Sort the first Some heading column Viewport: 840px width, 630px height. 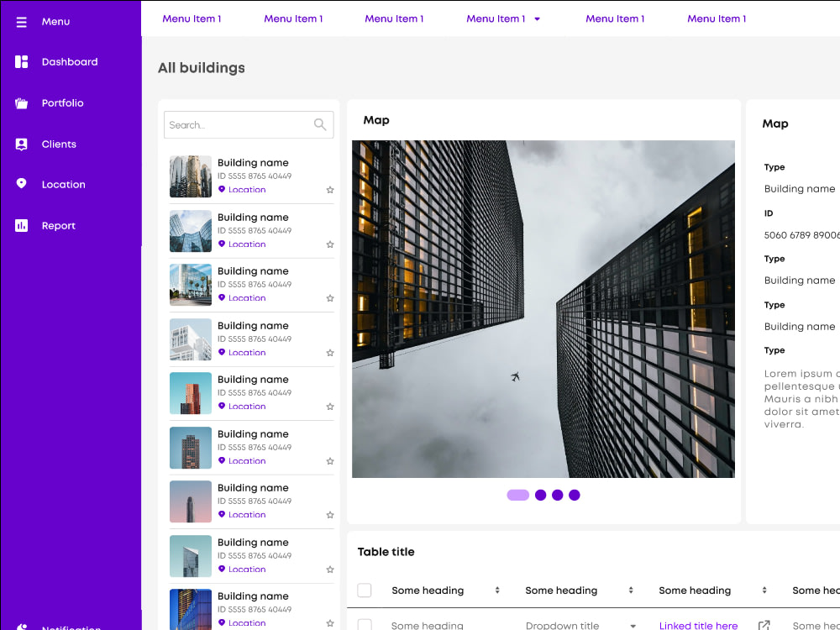click(497, 590)
